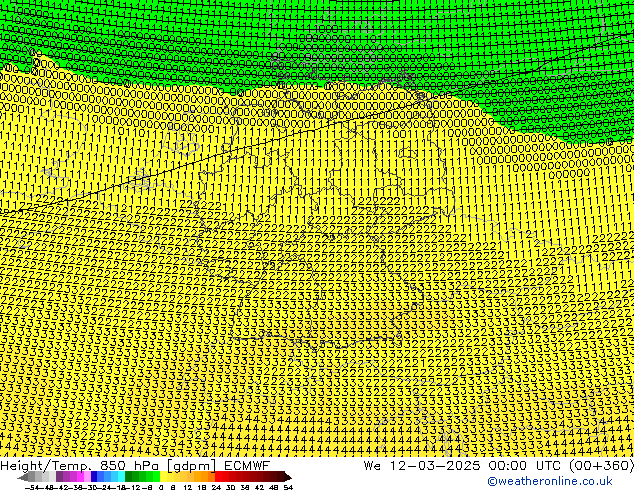Click the '54' label at the legend's end
This screenshot has height=490, width=634.
288,488
